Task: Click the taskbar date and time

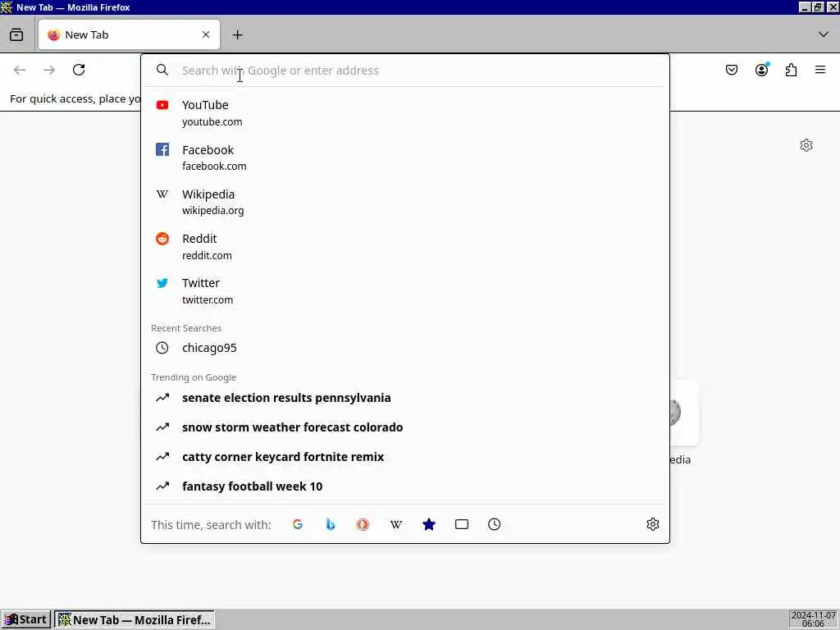Action: tap(813, 620)
